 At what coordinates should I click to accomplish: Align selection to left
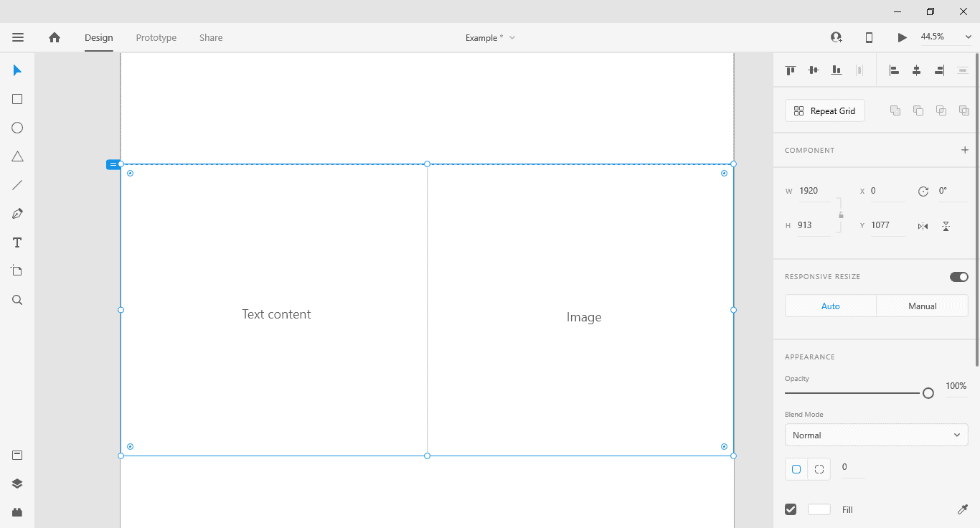894,70
